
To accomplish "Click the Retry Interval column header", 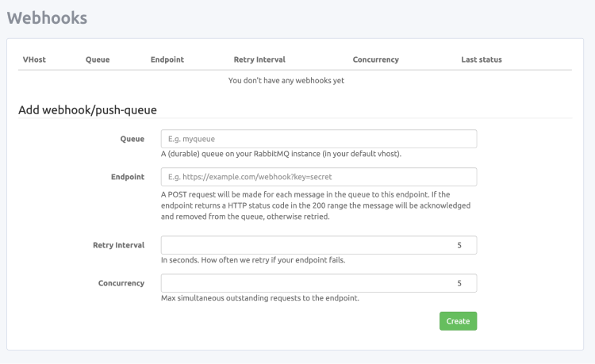I will pyautogui.click(x=259, y=59).
